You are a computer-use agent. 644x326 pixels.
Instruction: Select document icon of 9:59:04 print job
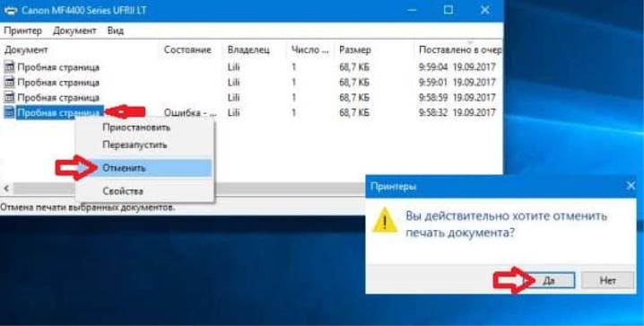10,67
